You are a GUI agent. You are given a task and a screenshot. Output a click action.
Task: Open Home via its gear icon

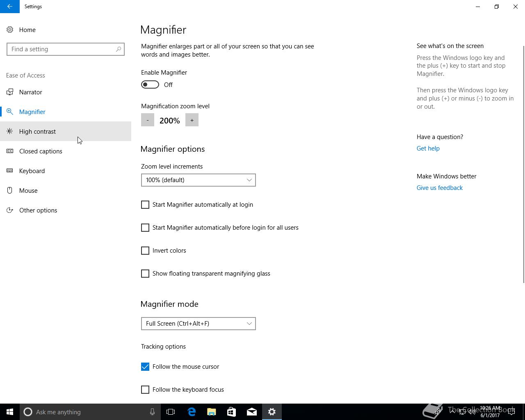(x=10, y=30)
